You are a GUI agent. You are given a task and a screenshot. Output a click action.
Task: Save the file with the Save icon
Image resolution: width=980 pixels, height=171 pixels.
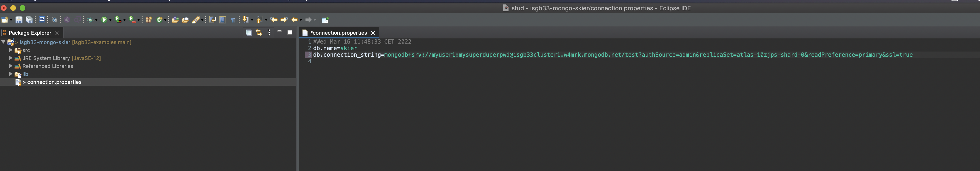(x=19, y=20)
